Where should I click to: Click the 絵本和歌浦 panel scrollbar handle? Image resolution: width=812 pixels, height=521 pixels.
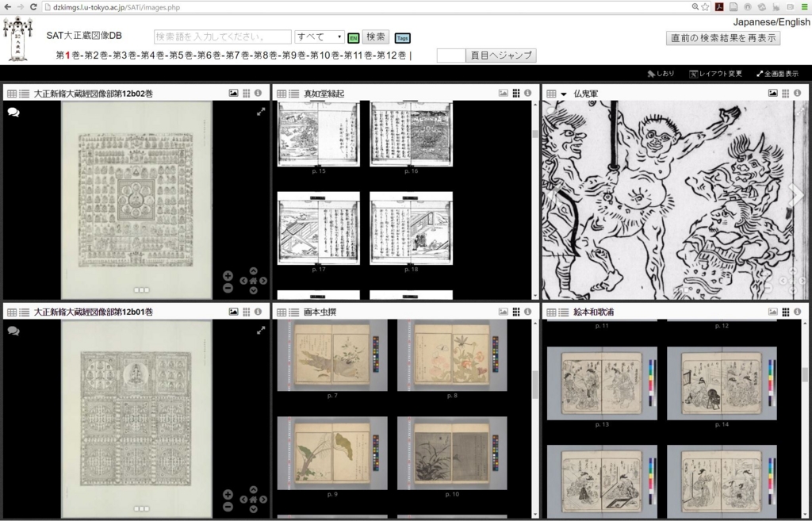[805, 374]
